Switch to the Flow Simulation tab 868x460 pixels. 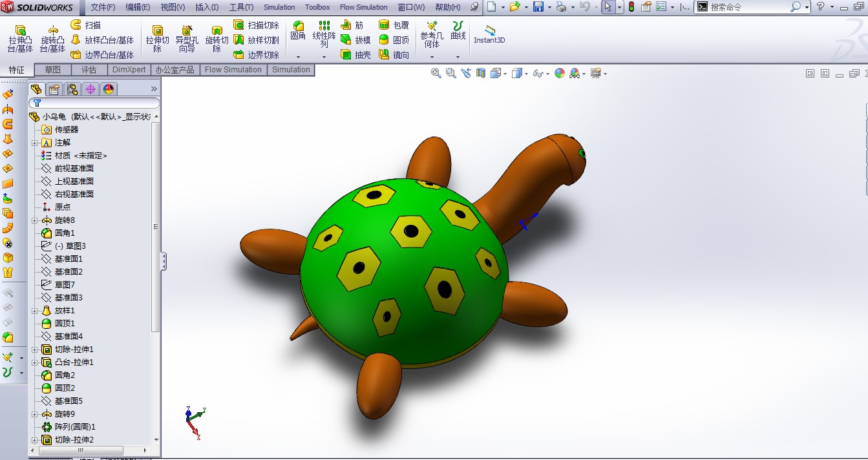point(233,69)
